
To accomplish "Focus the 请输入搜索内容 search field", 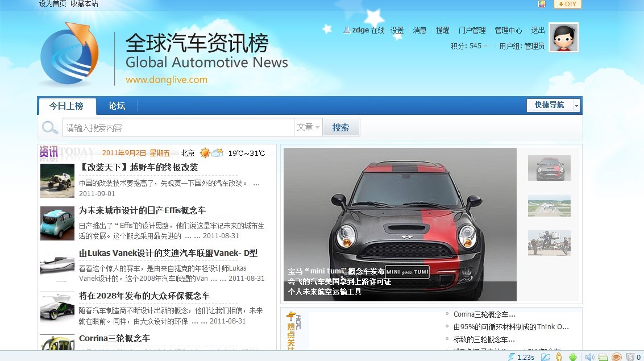I will tap(178, 127).
